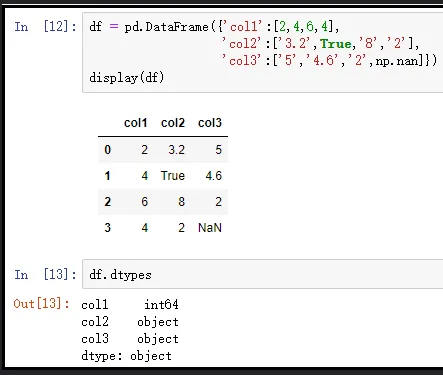The height and width of the screenshot is (375, 443).
Task: Click the 5 cell in col3
Action: (218, 150)
